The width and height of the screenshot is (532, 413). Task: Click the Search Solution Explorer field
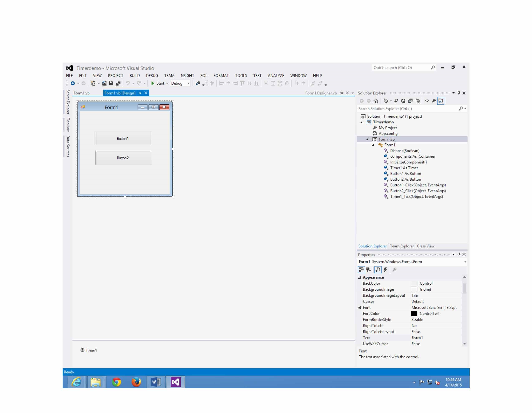coord(407,109)
